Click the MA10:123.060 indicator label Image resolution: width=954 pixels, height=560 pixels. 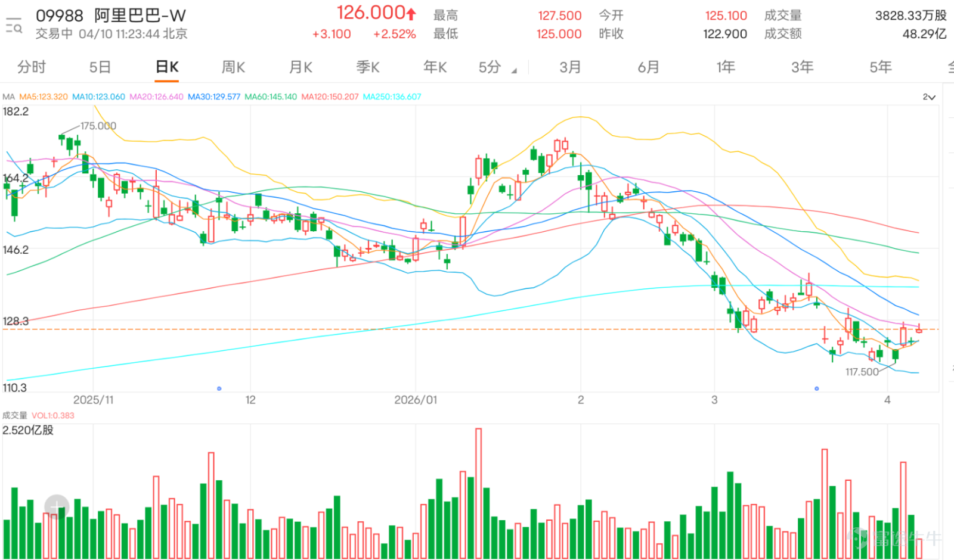click(98, 97)
